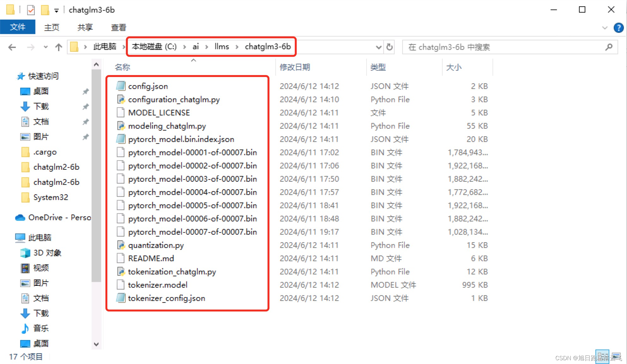Select the modeling_chatglm.py file icon

point(121,126)
